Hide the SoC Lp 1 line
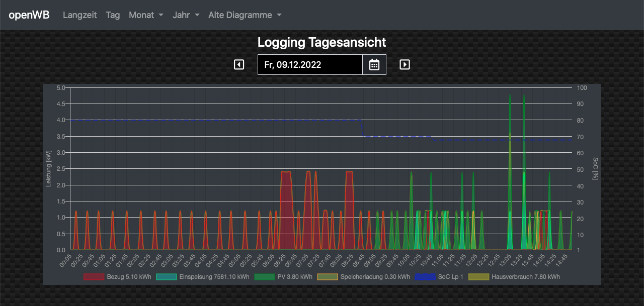644x306 pixels. 449,276
